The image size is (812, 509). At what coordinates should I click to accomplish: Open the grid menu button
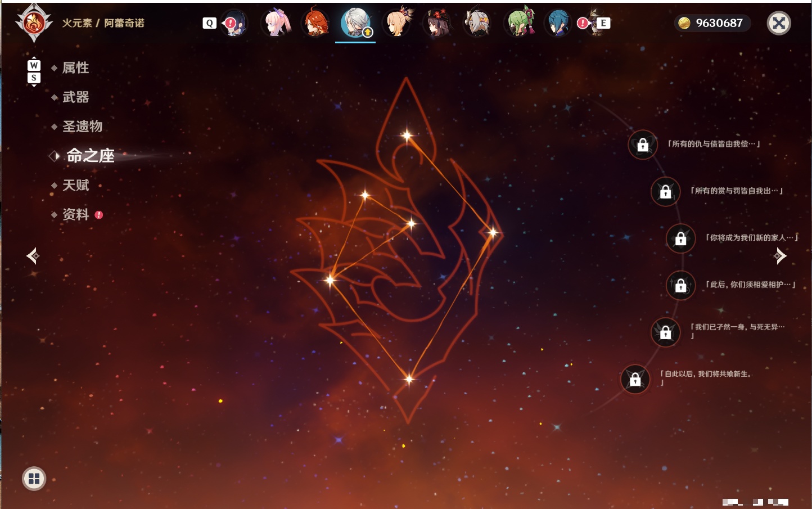point(34,479)
